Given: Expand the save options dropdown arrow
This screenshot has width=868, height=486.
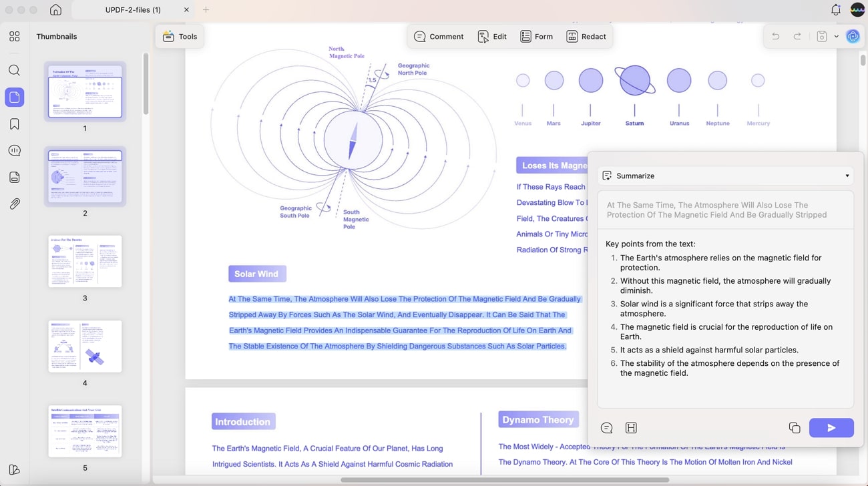Looking at the screenshot, I should 836,37.
